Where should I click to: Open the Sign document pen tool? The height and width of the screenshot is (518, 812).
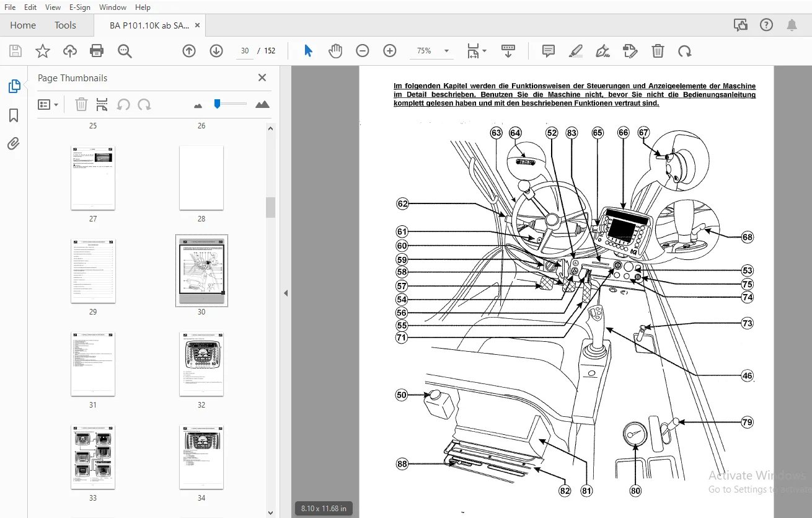click(x=602, y=51)
